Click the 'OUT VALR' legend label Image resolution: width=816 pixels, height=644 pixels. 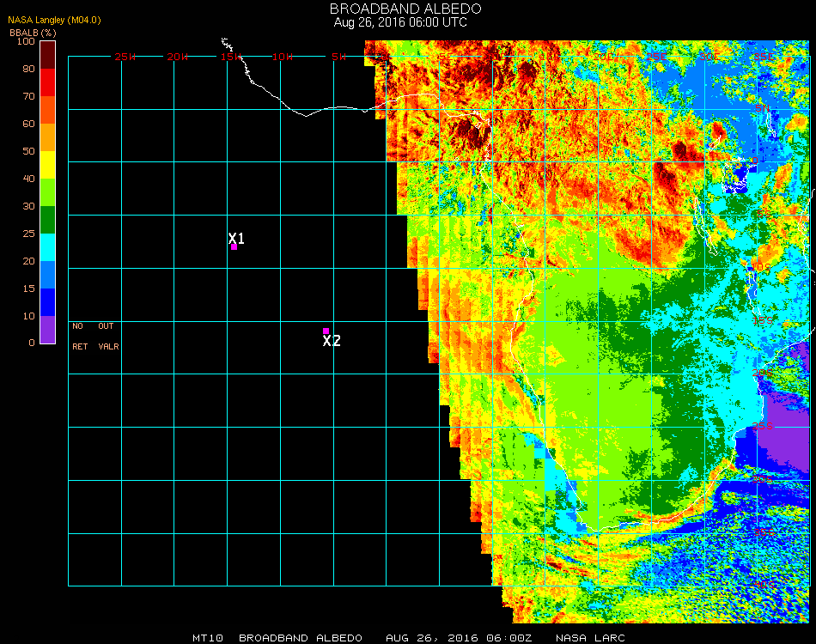pos(108,336)
